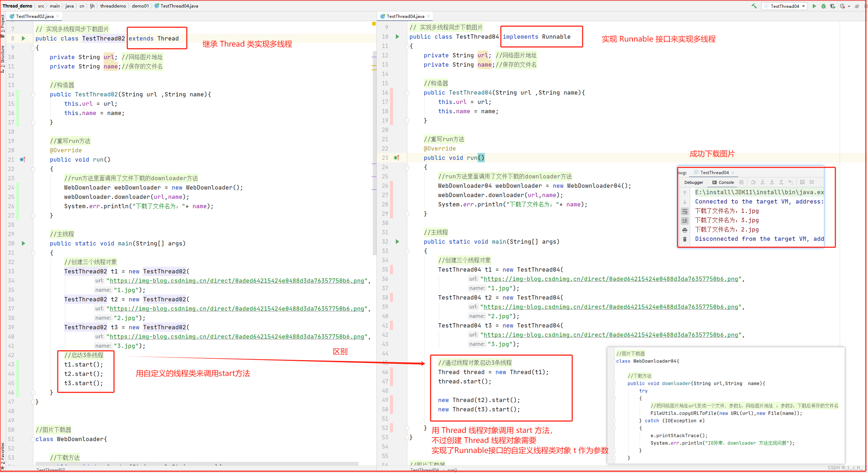868x473 pixels.
Task: Click run() breadcrumb below TestThread04 editor
Action: point(452,470)
